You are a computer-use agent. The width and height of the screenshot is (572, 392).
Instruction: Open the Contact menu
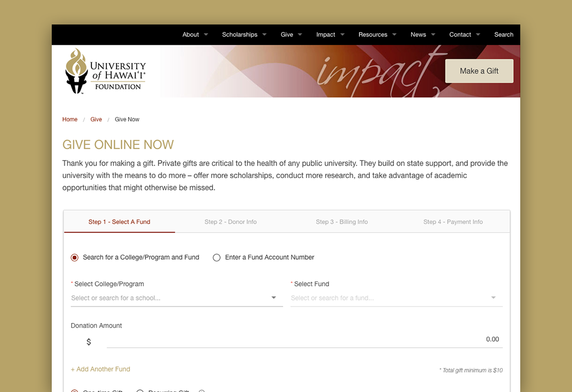464,35
